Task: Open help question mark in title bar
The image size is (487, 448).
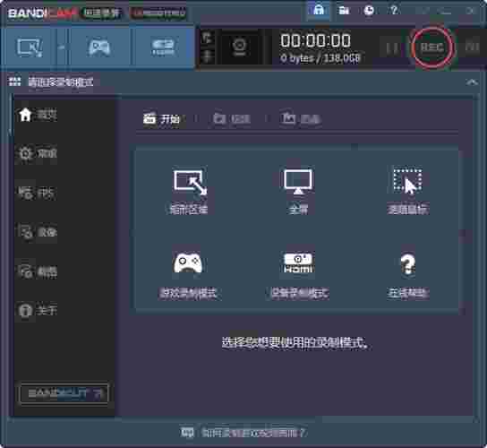Action: click(394, 11)
